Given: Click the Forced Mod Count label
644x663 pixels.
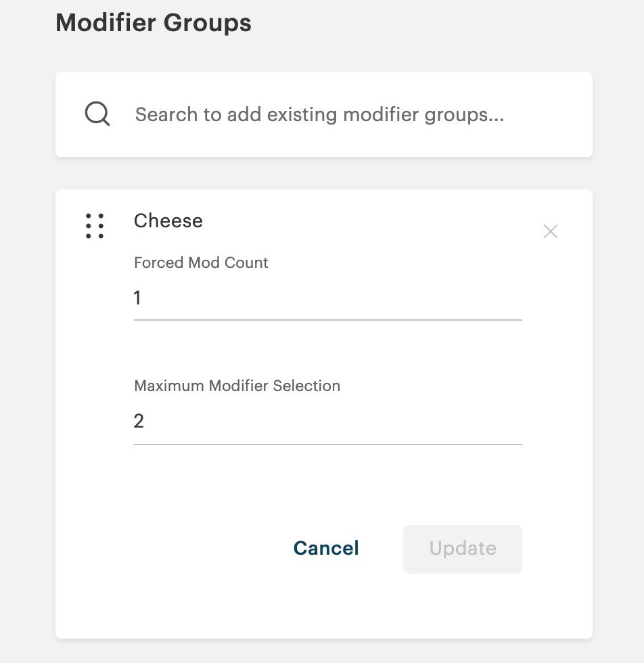Looking at the screenshot, I should [x=200, y=262].
